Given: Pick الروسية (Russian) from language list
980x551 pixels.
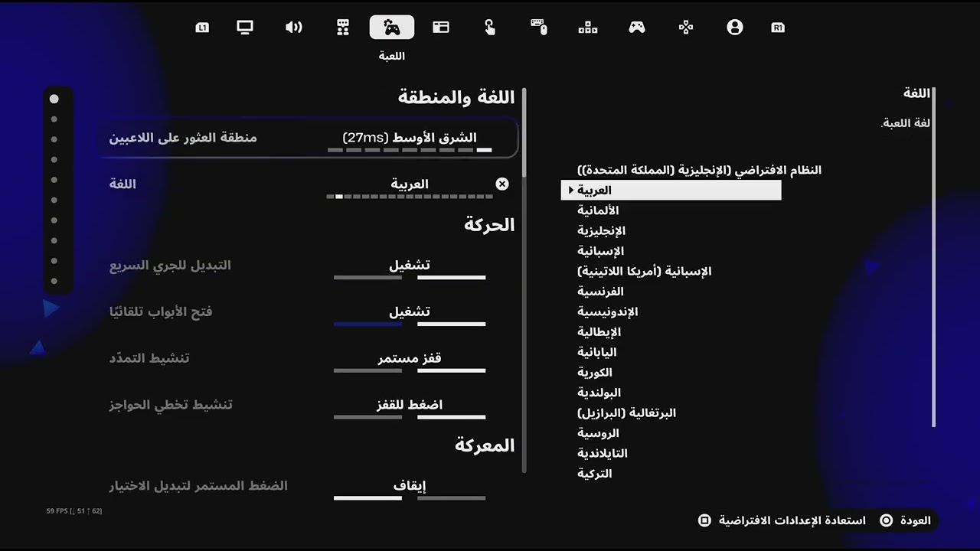Looking at the screenshot, I should pos(598,433).
